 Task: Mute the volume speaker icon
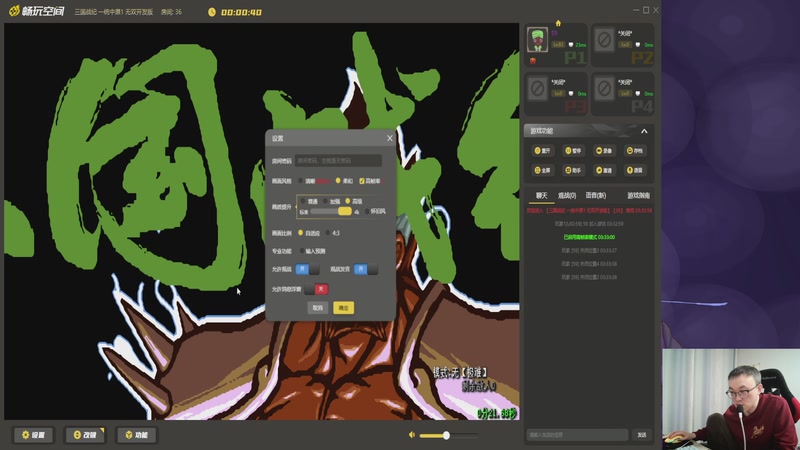pyautogui.click(x=412, y=435)
